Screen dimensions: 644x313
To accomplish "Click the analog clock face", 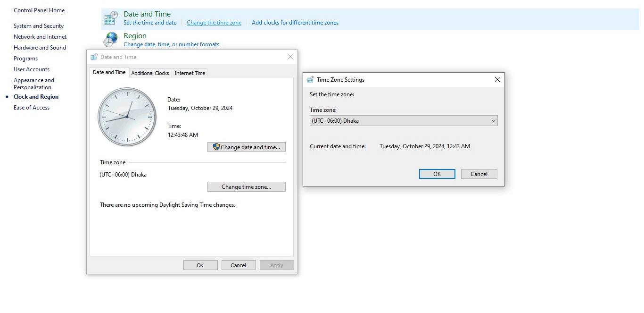I will click(127, 116).
